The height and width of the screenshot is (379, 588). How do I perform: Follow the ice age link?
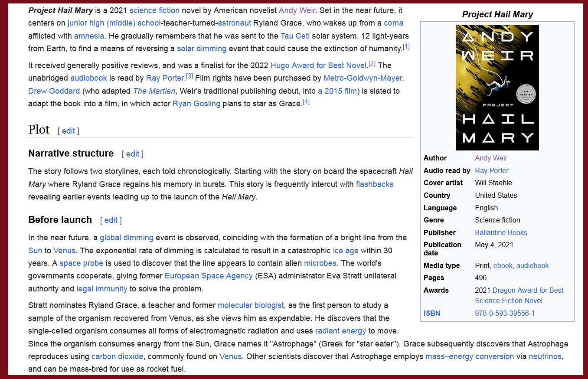[346, 251]
